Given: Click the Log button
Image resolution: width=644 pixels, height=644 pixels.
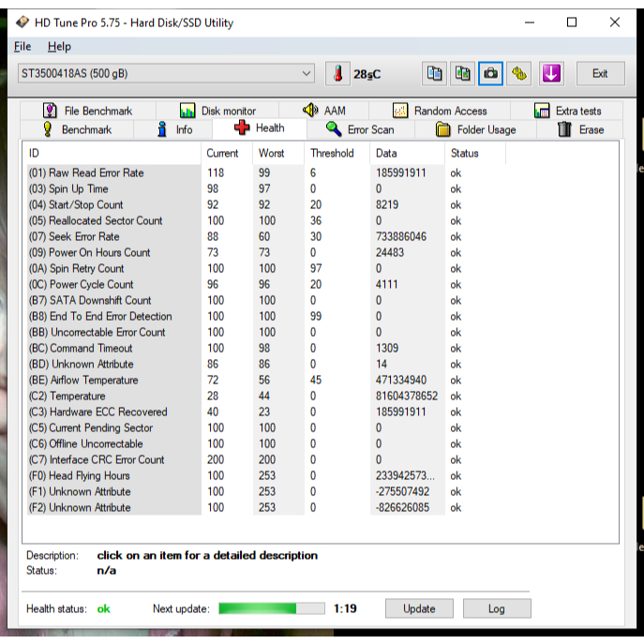Looking at the screenshot, I should (496, 608).
